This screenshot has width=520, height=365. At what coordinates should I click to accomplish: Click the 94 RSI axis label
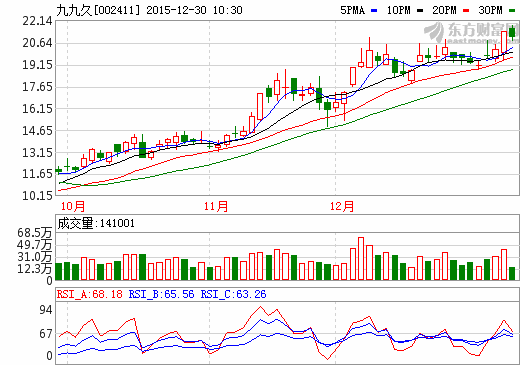pos(46,310)
